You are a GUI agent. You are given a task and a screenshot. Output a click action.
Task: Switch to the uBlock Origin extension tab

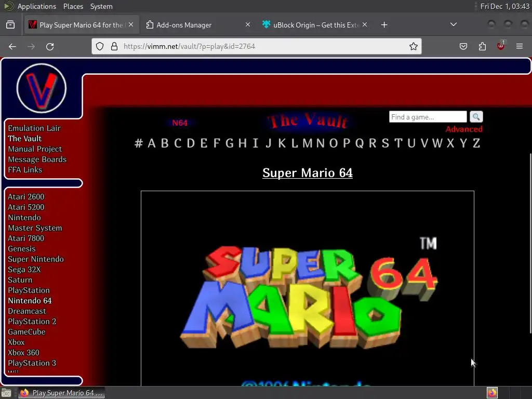click(x=315, y=25)
